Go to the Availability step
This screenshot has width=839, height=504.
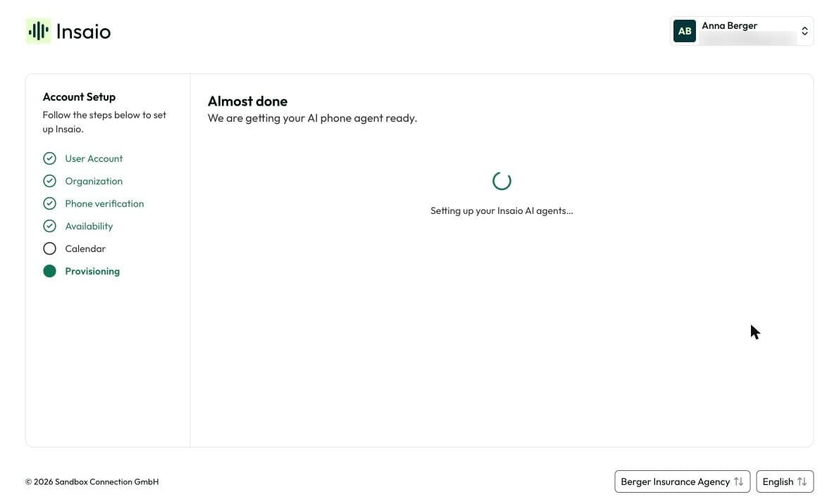[x=89, y=226]
